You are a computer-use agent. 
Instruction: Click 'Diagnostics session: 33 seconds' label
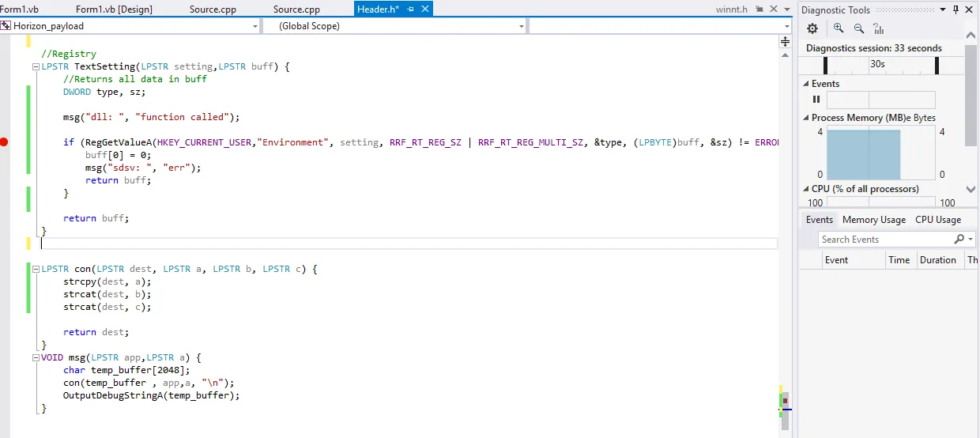click(874, 48)
